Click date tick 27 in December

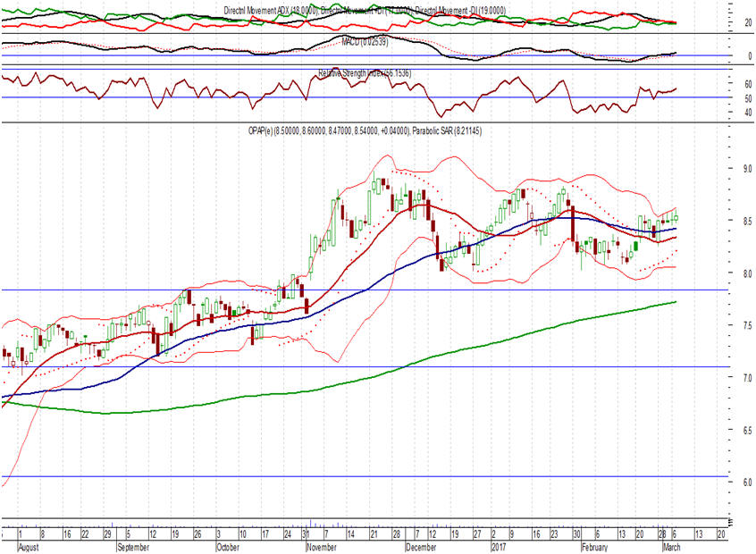tap(477, 534)
